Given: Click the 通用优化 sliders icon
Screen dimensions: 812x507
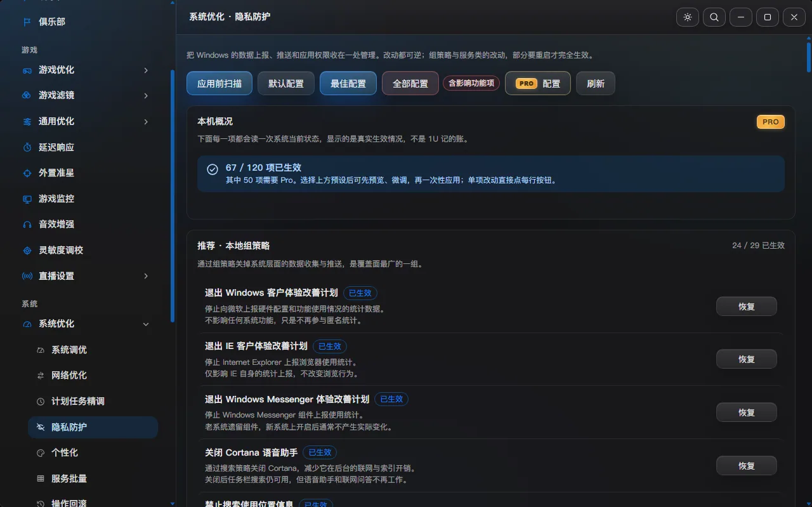Looking at the screenshot, I should pos(27,121).
